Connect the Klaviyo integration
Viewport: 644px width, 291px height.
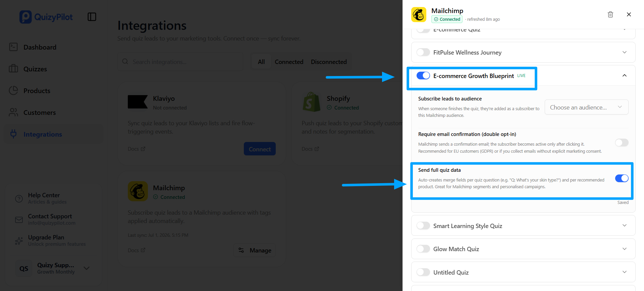click(x=260, y=149)
